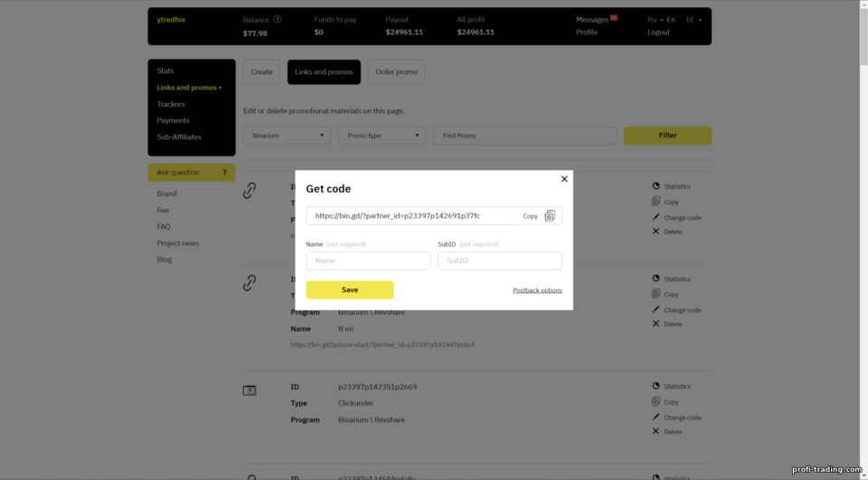Click the question mark on Ask question

click(x=224, y=172)
